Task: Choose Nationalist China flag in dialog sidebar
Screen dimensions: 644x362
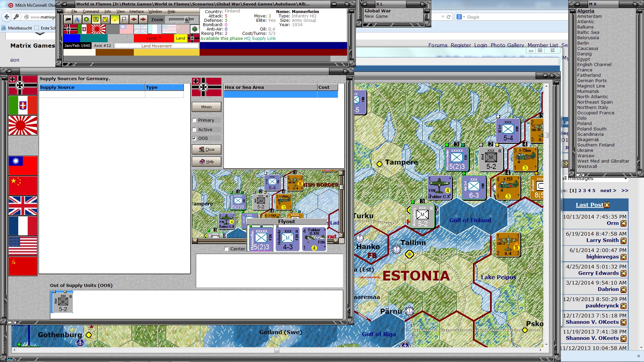Action: pyautogui.click(x=23, y=166)
